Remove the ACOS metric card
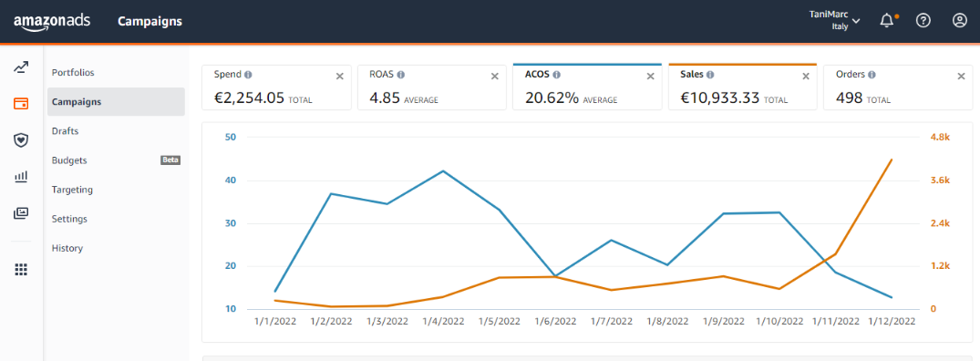 tap(650, 77)
